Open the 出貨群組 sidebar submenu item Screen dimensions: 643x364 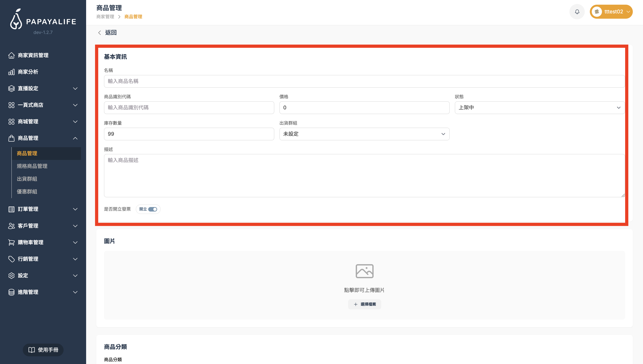[x=27, y=179]
